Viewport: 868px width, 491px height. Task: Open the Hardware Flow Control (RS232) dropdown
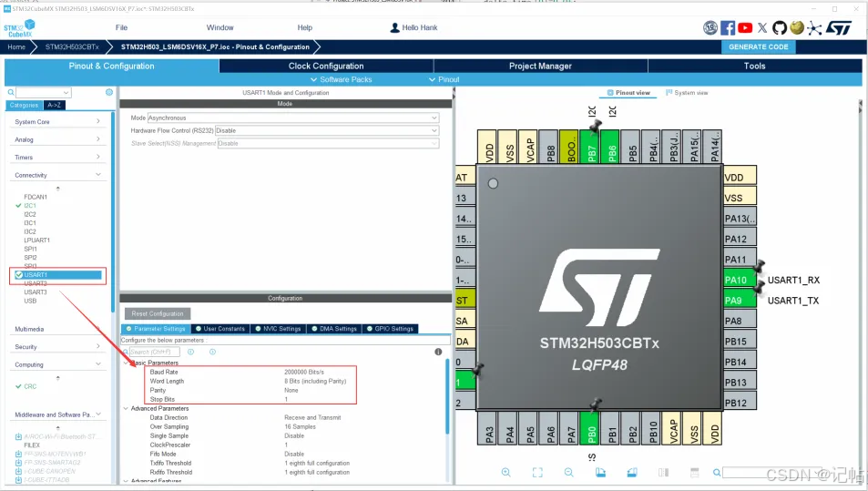click(x=327, y=130)
